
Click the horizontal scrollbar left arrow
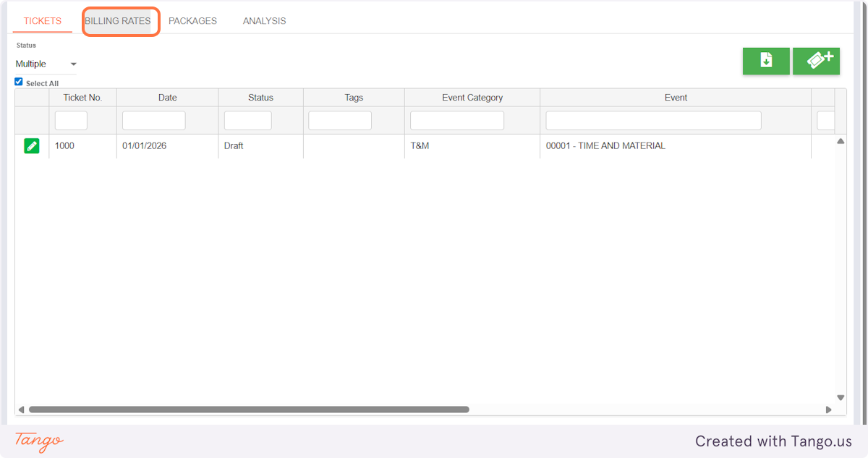point(21,410)
